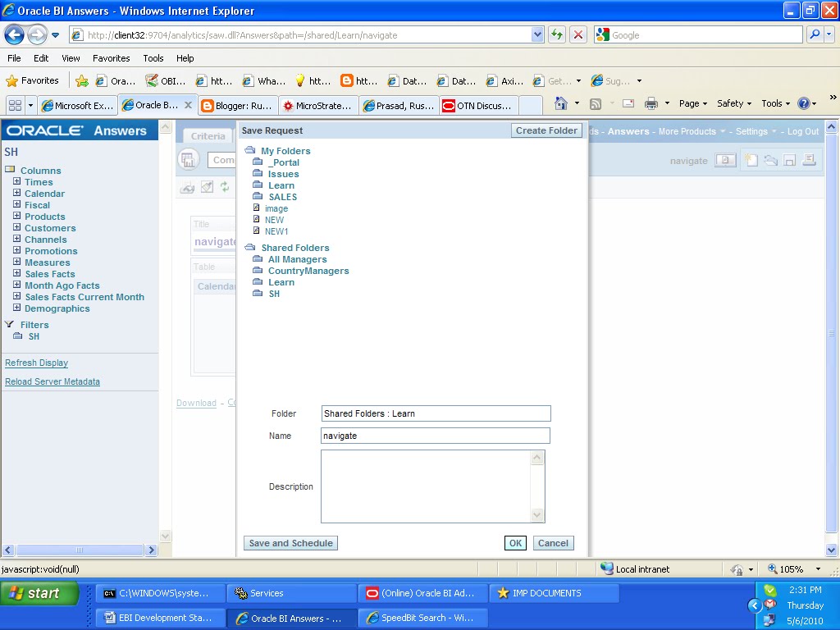Viewport: 840px width, 630px height.
Task: Open the View menu
Action: [71, 58]
